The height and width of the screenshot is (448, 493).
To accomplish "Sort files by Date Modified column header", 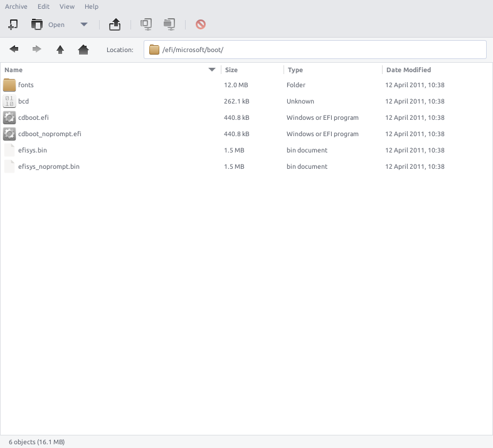I will 433,70.
